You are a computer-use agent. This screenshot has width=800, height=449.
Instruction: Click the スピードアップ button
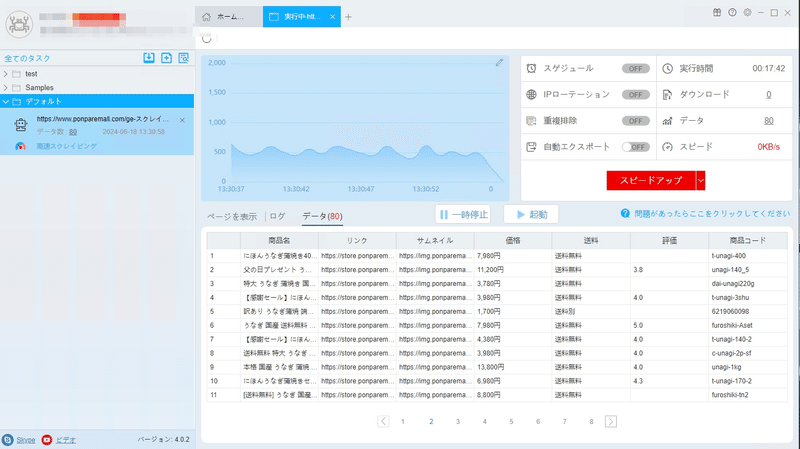pos(651,181)
